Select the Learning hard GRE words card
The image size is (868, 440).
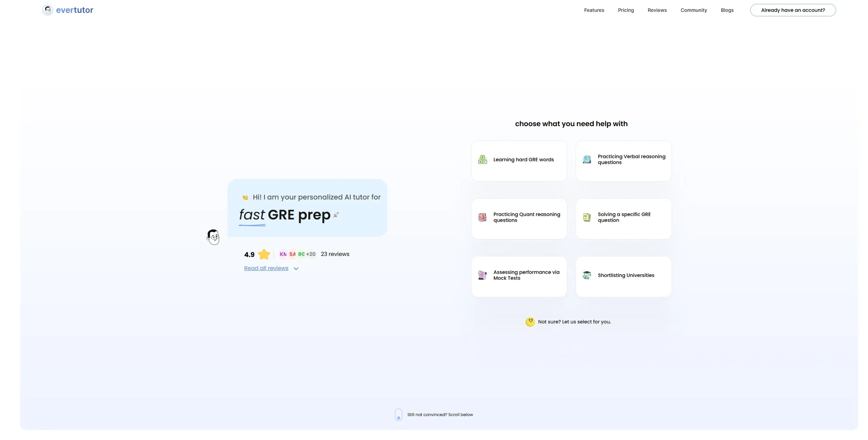click(x=519, y=161)
